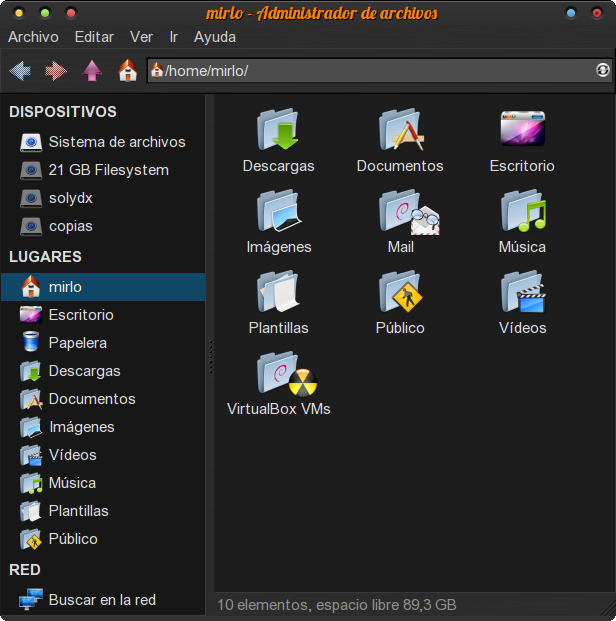Viewport: 616px width, 621px height.
Task: Click the status bar elements count text
Action: coord(337,605)
